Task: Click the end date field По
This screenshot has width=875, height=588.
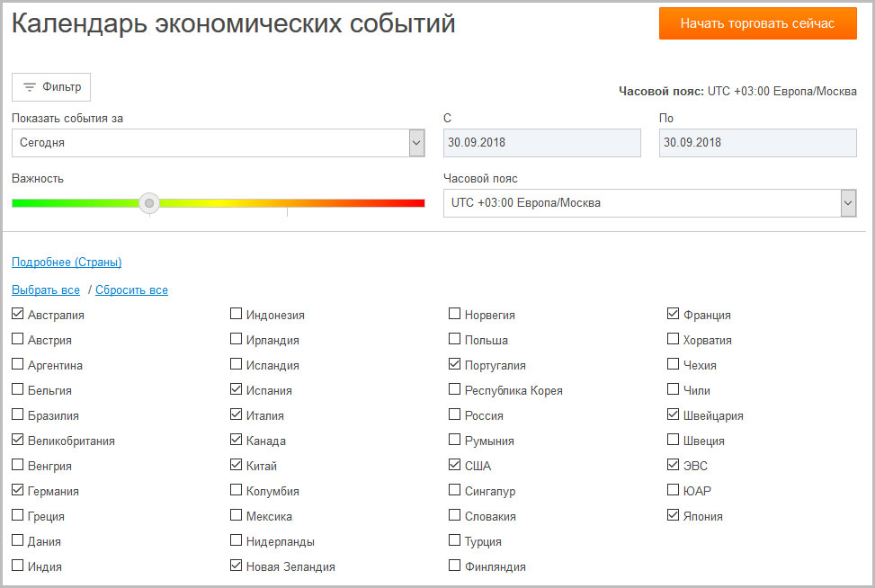Action: pos(757,143)
